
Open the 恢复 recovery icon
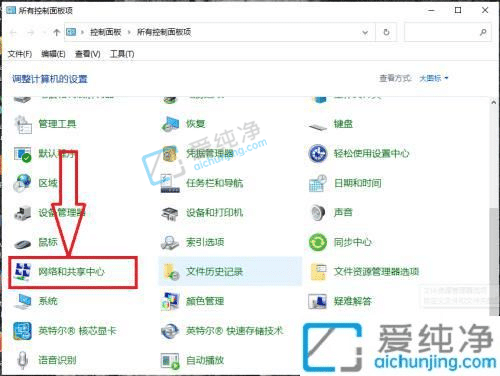tap(170, 124)
